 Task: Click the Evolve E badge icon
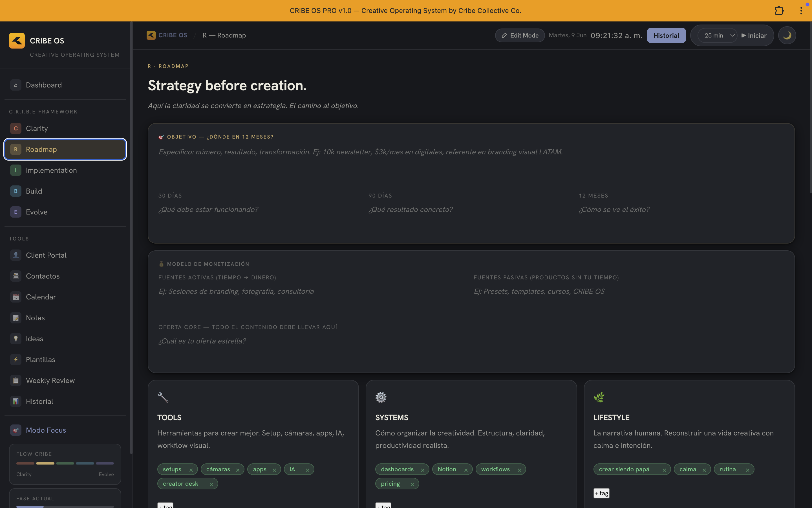(x=16, y=212)
